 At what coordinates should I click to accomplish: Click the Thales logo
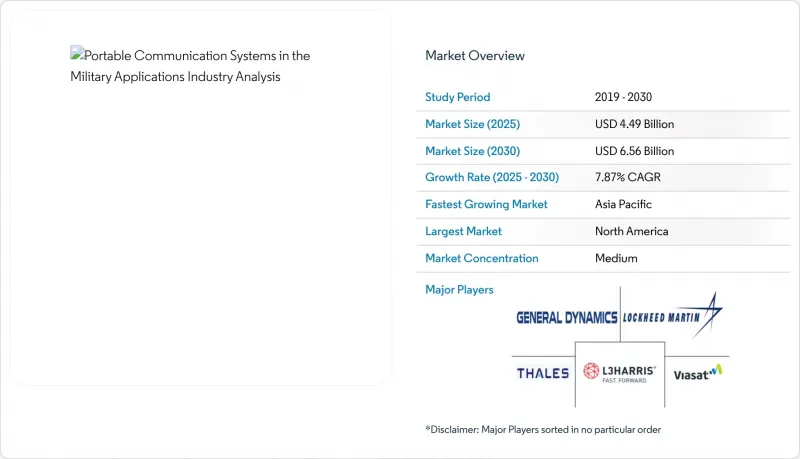(x=543, y=373)
